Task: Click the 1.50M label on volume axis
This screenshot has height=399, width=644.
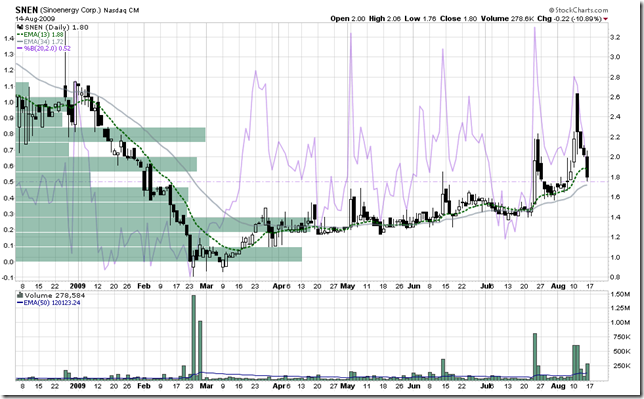Action: pos(621,294)
